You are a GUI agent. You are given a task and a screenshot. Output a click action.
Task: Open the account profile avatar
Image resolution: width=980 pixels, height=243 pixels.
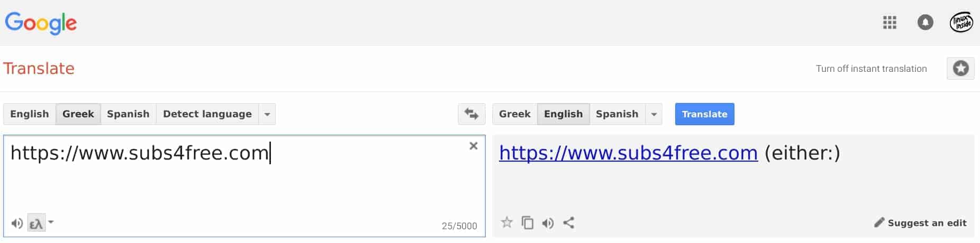pos(961,22)
